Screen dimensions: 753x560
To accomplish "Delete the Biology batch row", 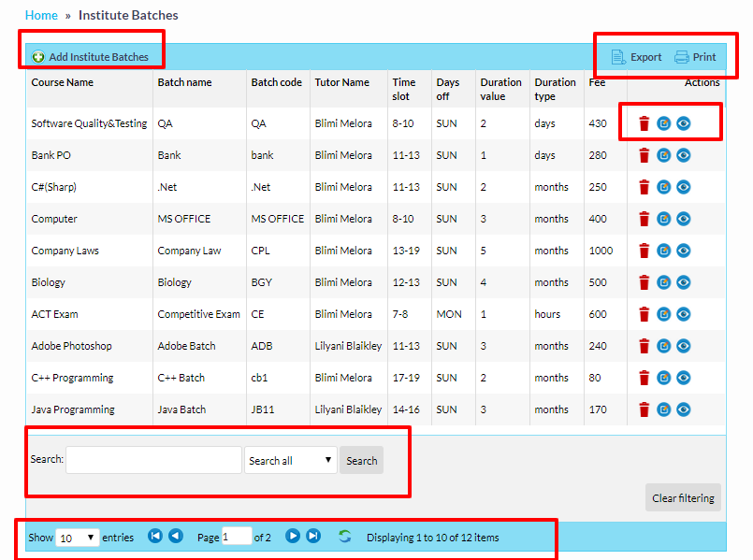I will tap(644, 282).
